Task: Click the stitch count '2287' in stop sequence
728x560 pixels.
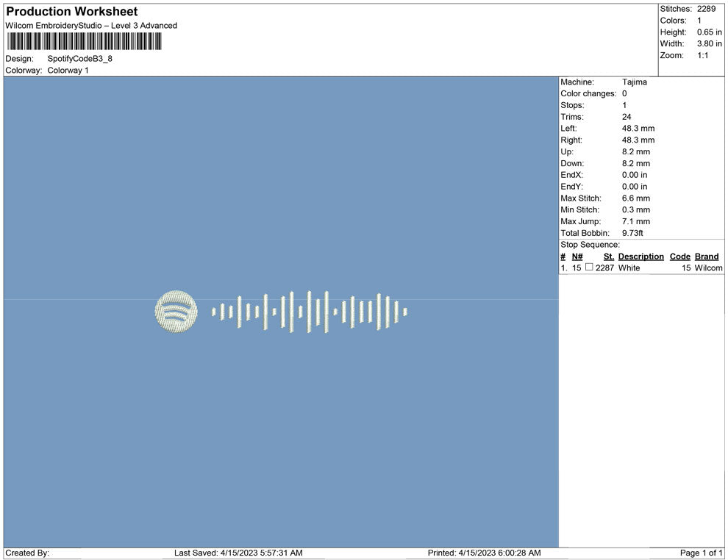Action: click(604, 268)
